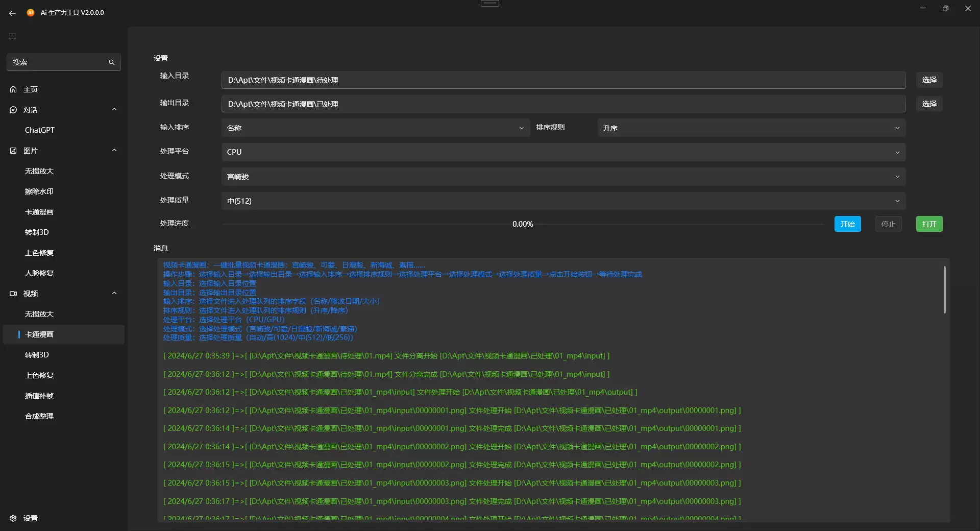The image size is (980, 531).
Task: Select 擦除水印 in the sidebar
Action: [x=64, y=191]
